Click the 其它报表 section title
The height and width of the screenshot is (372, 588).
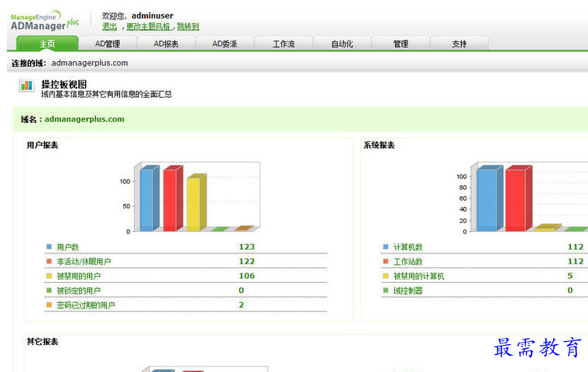[43, 342]
